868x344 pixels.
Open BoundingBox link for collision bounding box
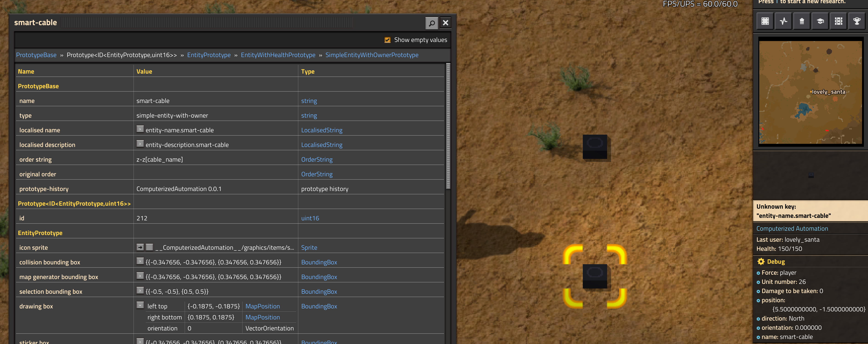coord(319,262)
